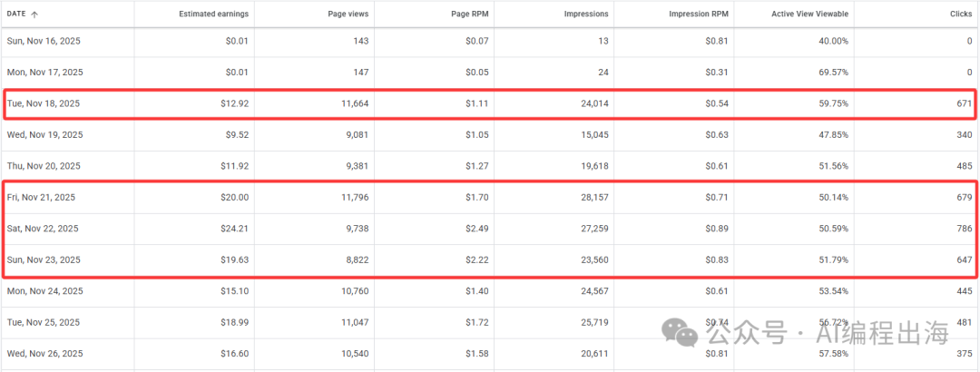
Task: Click the $2.49 Page RPM value
Action: coord(477,229)
